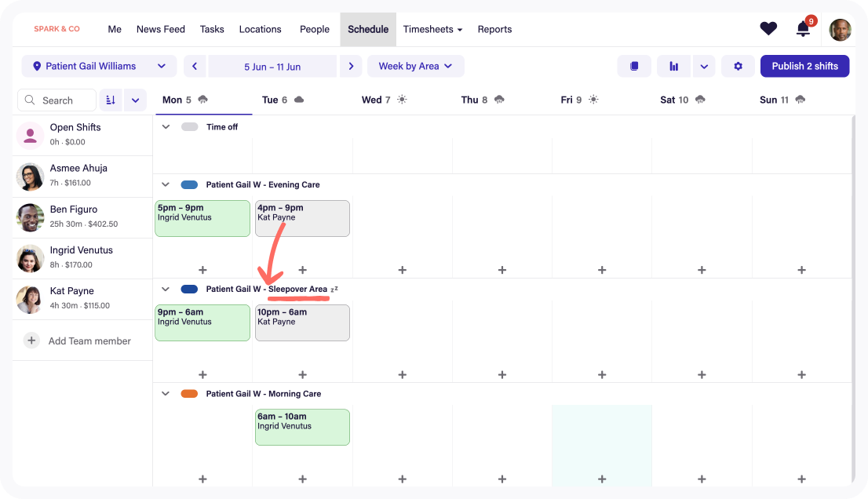Click the team member Search field

point(58,100)
